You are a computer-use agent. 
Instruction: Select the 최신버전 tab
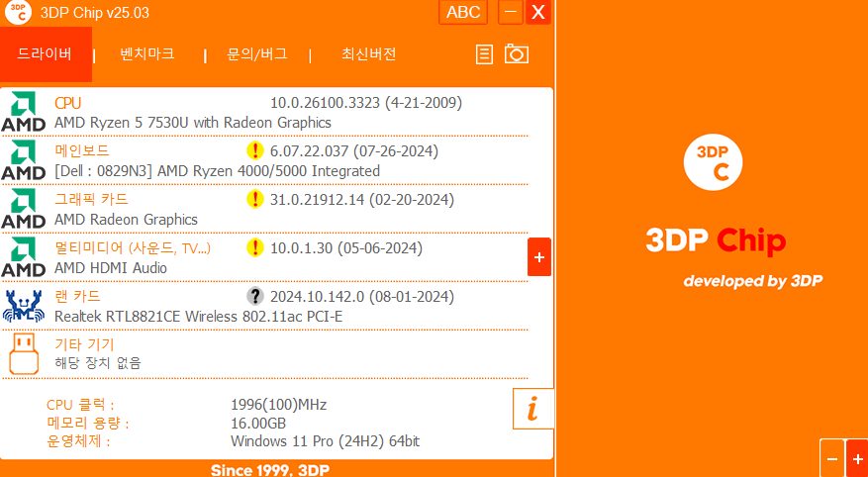click(369, 54)
